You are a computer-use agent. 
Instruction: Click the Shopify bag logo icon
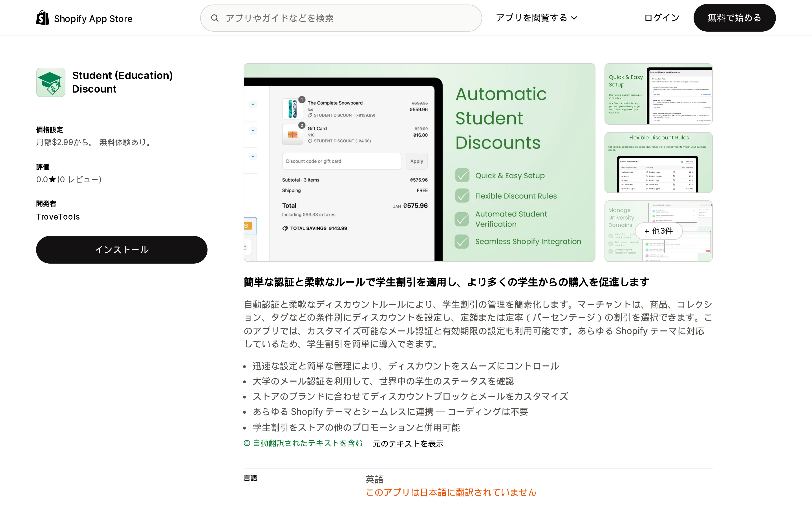[43, 18]
